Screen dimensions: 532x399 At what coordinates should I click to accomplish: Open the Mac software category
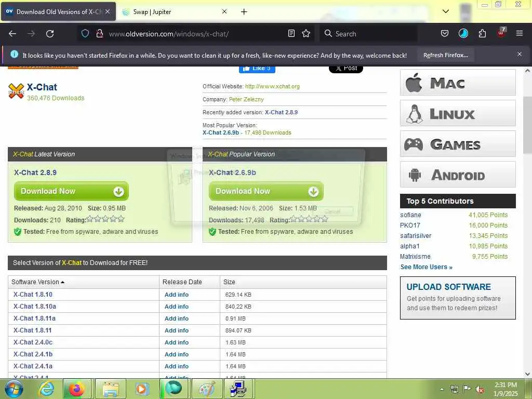458,83
